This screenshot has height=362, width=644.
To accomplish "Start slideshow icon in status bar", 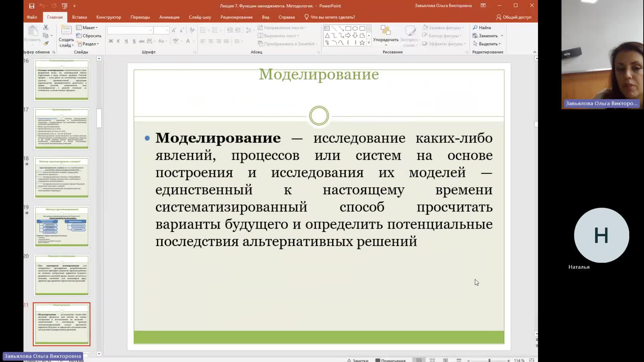I will [x=459, y=360].
